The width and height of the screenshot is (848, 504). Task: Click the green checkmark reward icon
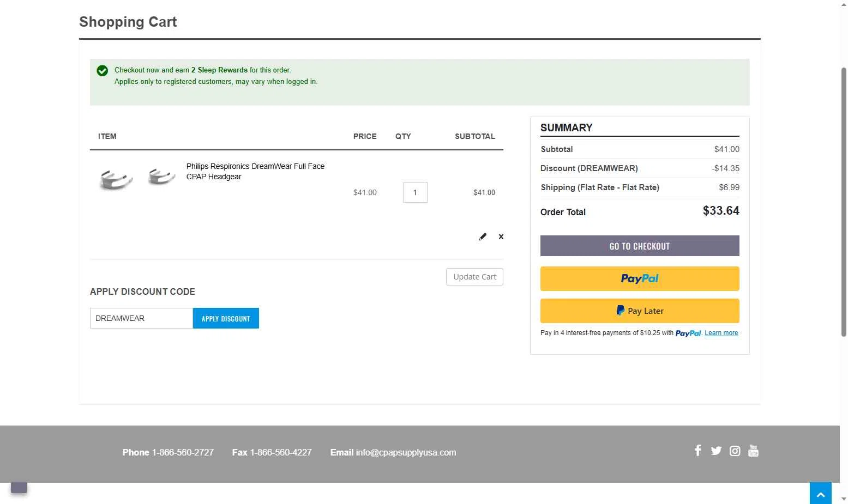click(x=102, y=71)
